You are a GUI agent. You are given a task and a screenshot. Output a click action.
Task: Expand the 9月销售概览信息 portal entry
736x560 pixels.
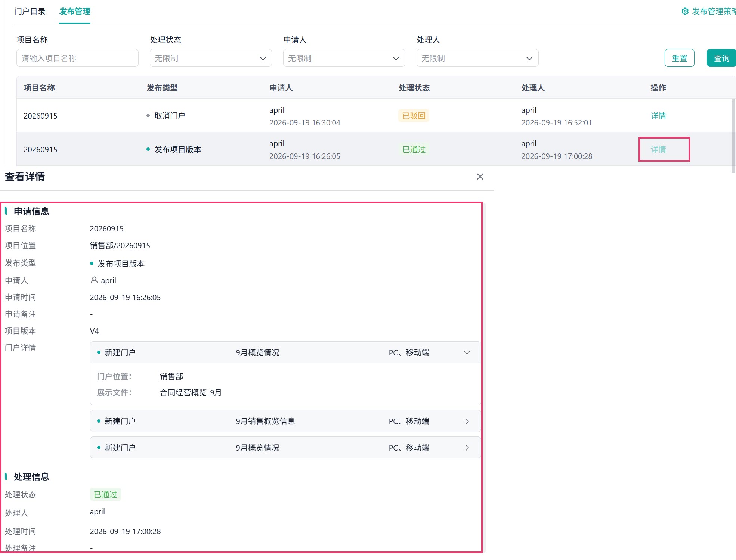[467, 421]
